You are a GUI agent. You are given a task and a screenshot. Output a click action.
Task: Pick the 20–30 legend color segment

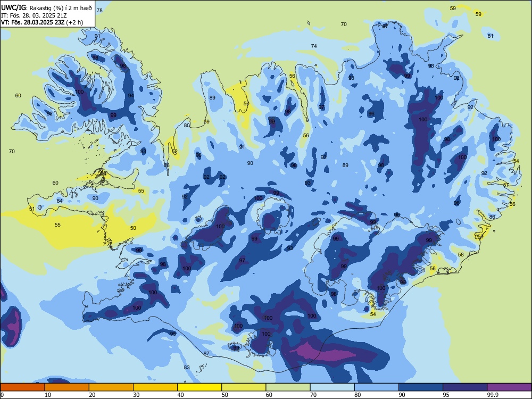pos(111,387)
